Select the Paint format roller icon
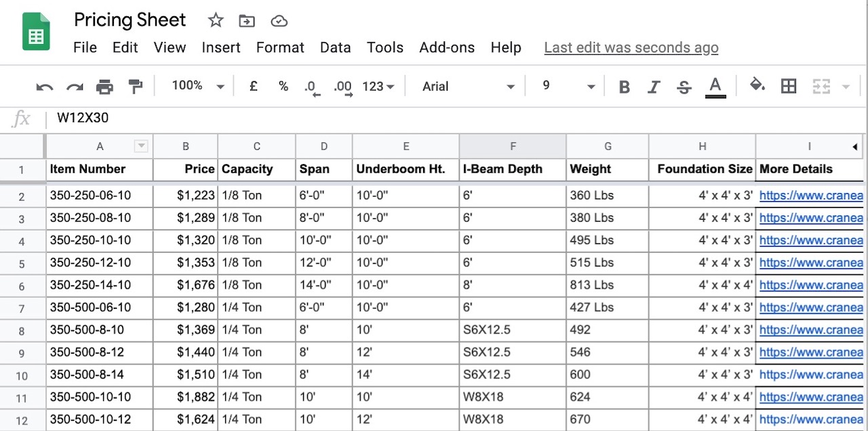 (x=136, y=86)
